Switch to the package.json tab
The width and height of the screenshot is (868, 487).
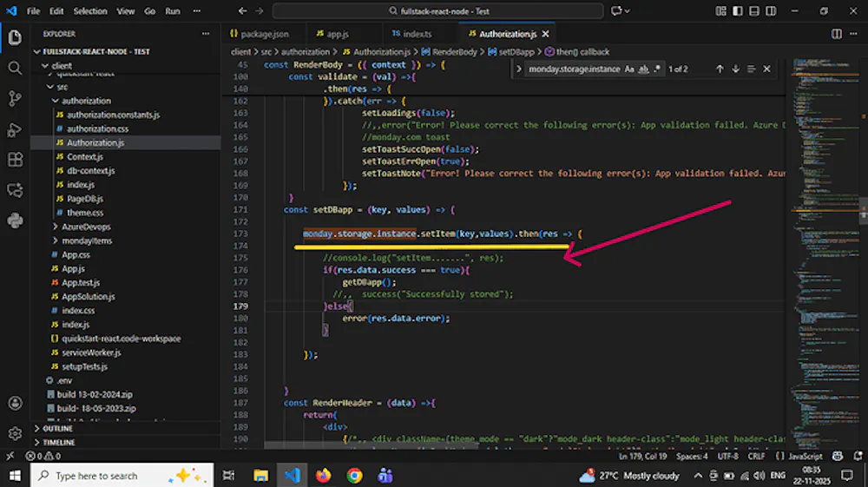[265, 34]
